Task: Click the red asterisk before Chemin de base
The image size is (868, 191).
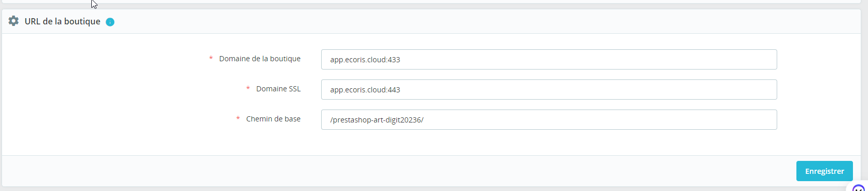Action: 238,119
